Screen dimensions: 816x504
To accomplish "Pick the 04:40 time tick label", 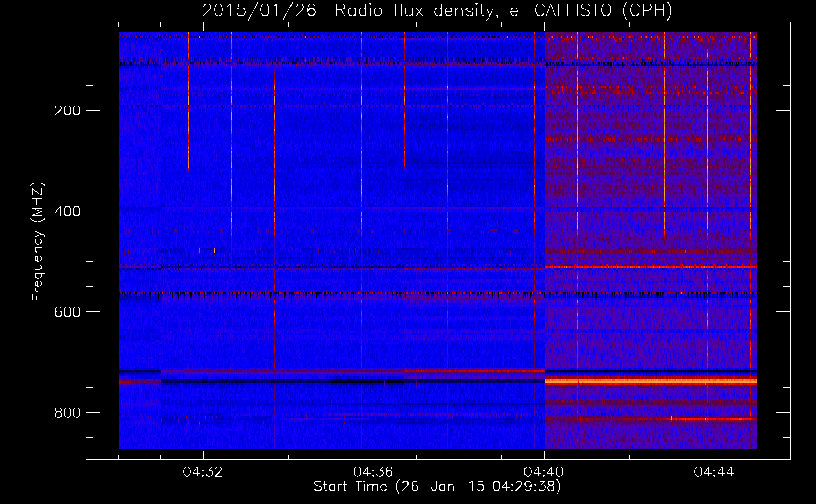I will coord(544,472).
